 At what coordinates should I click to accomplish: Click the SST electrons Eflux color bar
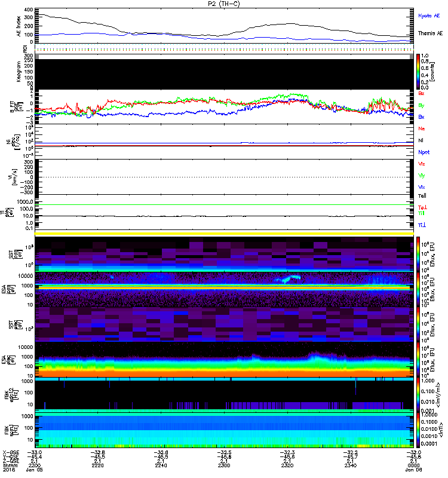click(418, 324)
